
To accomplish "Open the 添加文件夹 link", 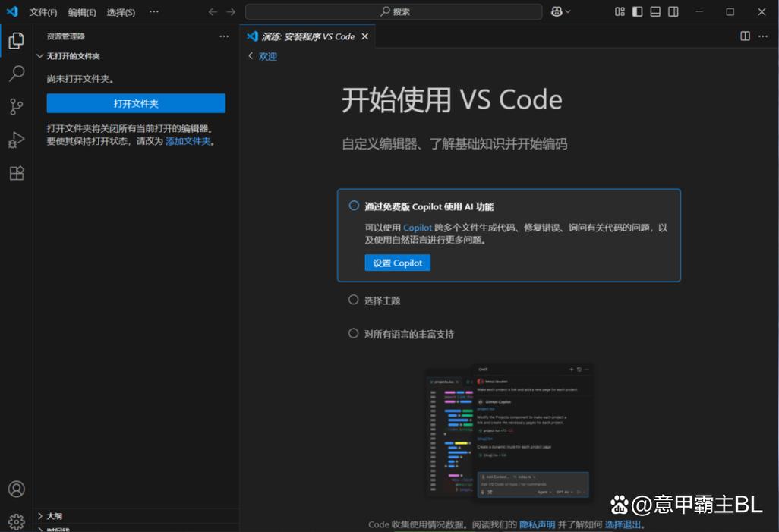I will coord(188,140).
